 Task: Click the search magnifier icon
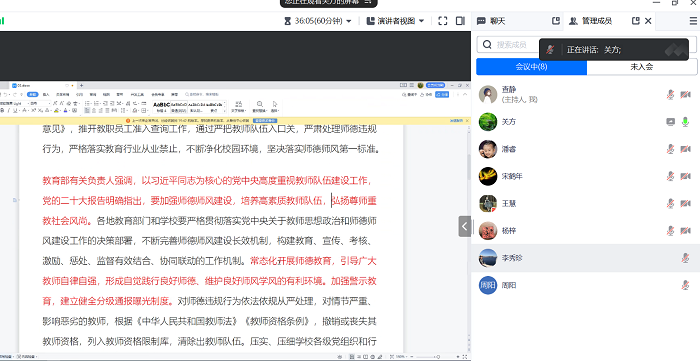coord(487,44)
